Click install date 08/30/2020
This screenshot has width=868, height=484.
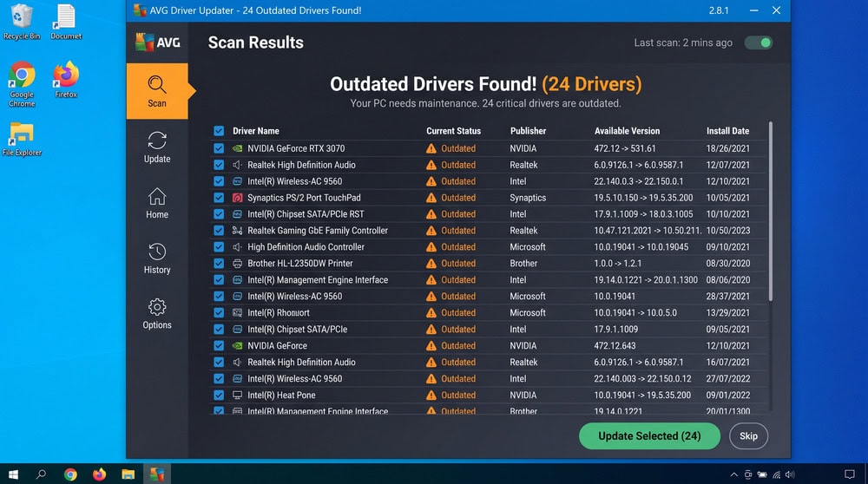(728, 264)
